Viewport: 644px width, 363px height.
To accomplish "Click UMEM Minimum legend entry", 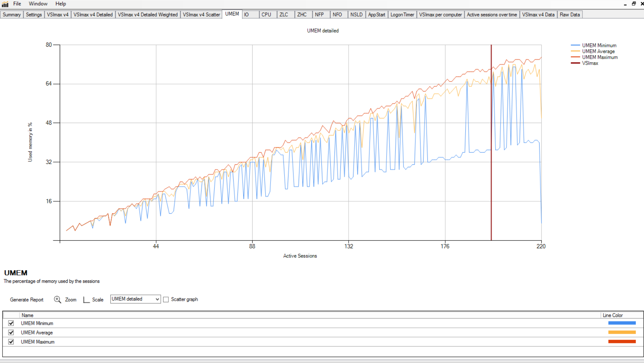I will 593,45.
